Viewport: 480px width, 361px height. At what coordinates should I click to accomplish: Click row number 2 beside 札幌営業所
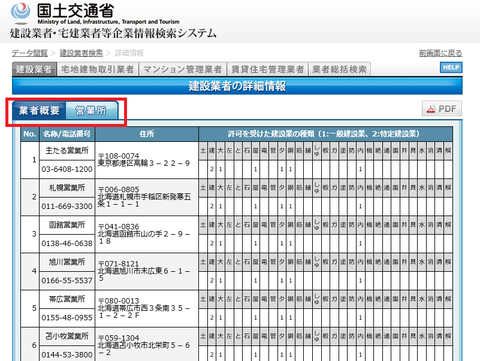click(34, 197)
